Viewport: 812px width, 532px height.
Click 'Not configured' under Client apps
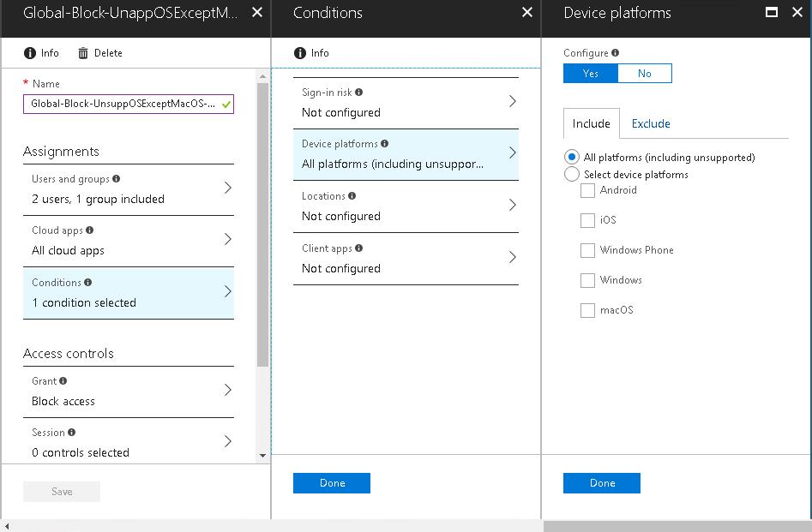point(341,269)
